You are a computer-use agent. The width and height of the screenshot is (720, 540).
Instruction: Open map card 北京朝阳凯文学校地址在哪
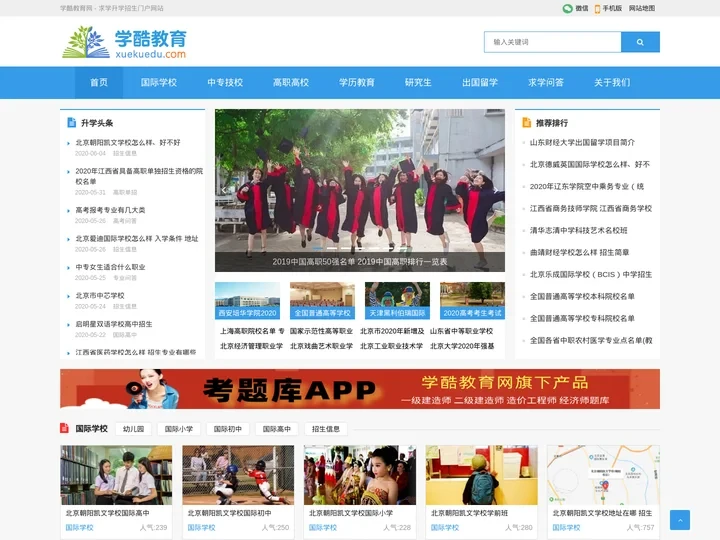603,475
